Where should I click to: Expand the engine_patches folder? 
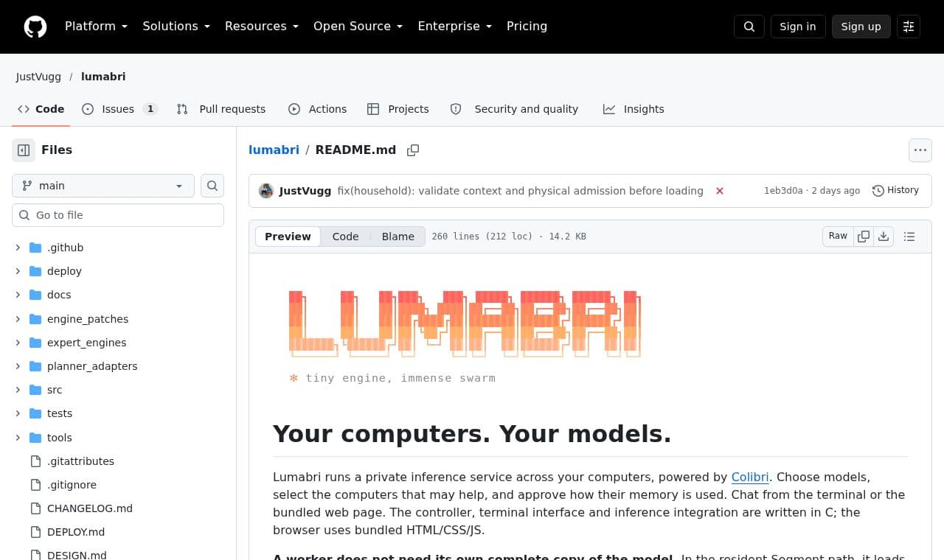[x=18, y=319]
